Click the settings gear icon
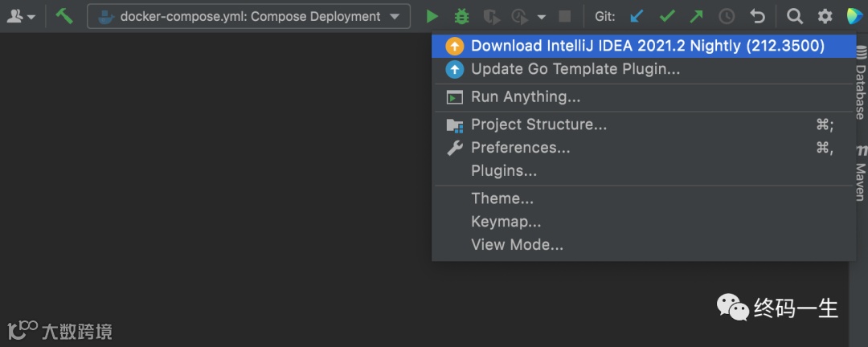 click(825, 16)
